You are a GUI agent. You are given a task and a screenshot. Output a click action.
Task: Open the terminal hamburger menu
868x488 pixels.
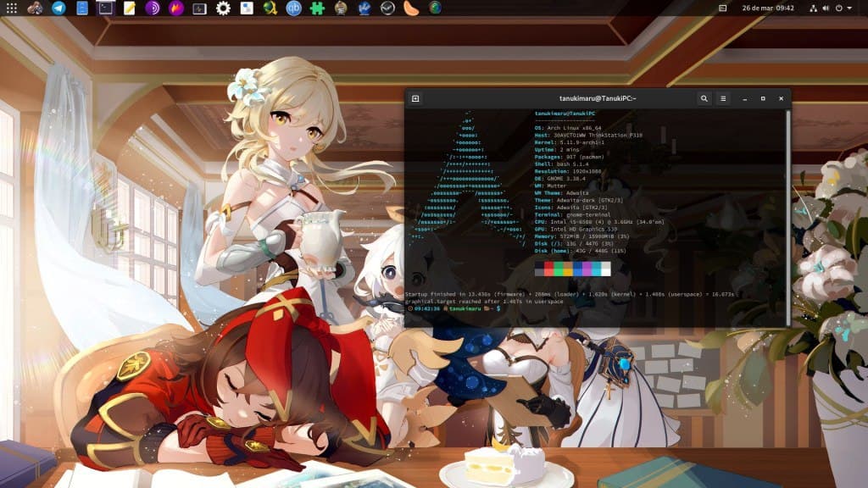[723, 99]
